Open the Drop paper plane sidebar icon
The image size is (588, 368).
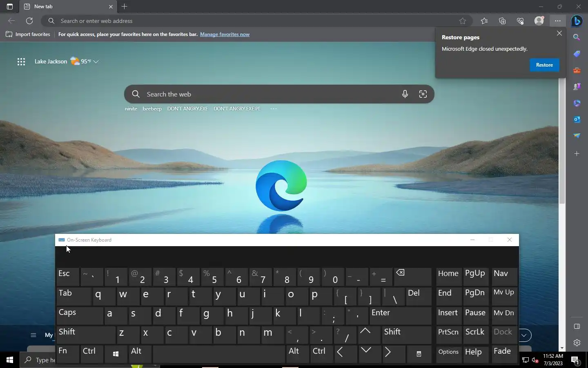click(x=577, y=136)
